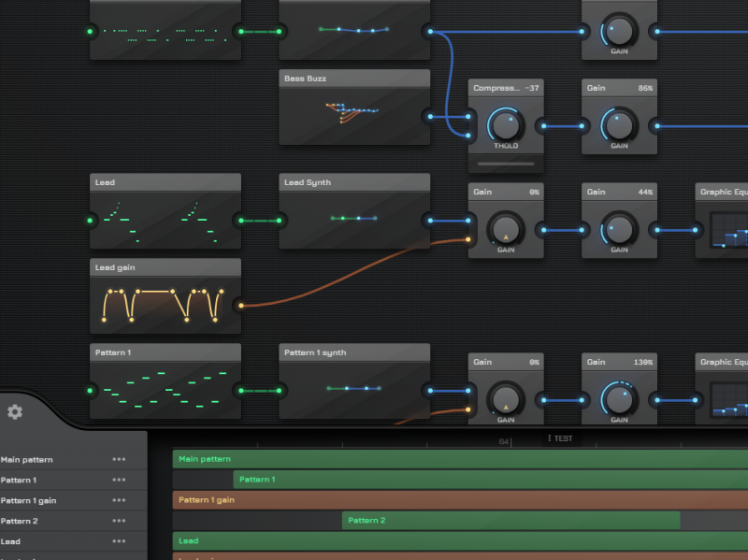Select the Lead gain envelope node
748x560 pixels.
[165, 295]
